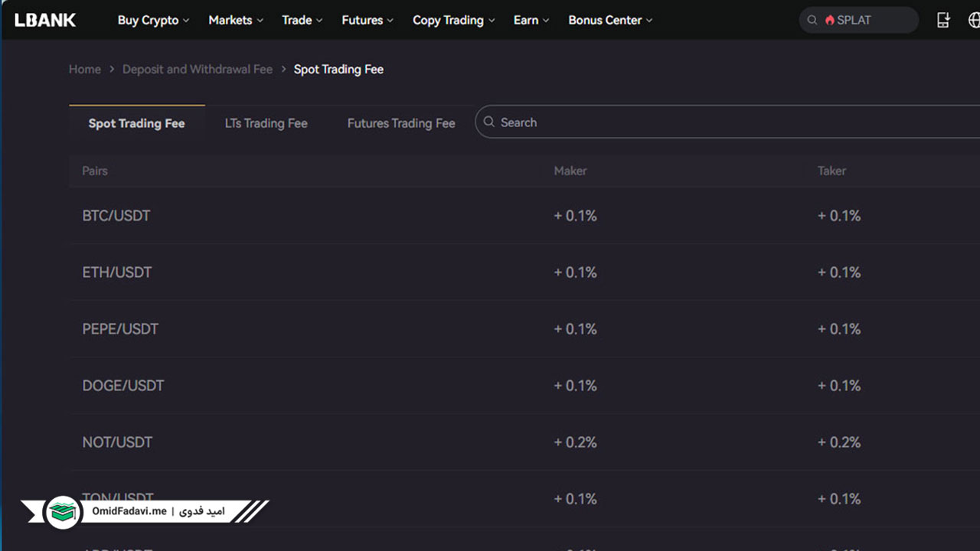Click ETH/USDT maker fee value

(x=576, y=272)
